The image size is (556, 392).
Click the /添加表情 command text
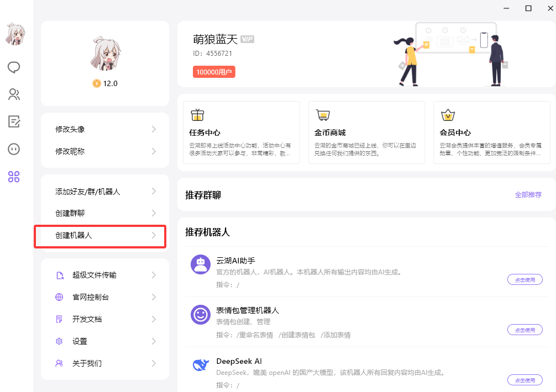335,335
